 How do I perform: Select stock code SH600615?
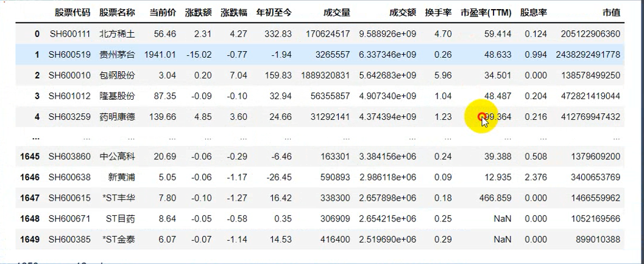click(x=69, y=198)
